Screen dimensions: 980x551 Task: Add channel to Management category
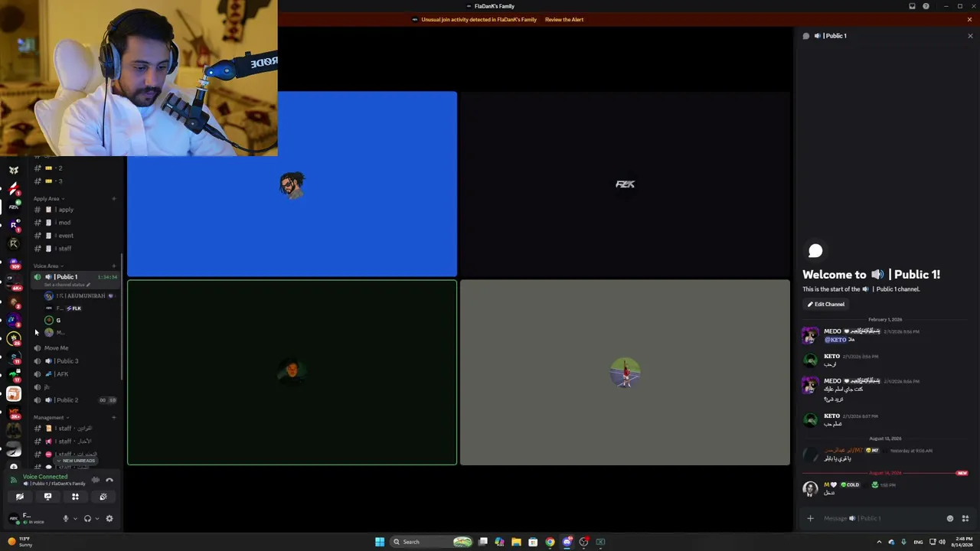point(114,417)
